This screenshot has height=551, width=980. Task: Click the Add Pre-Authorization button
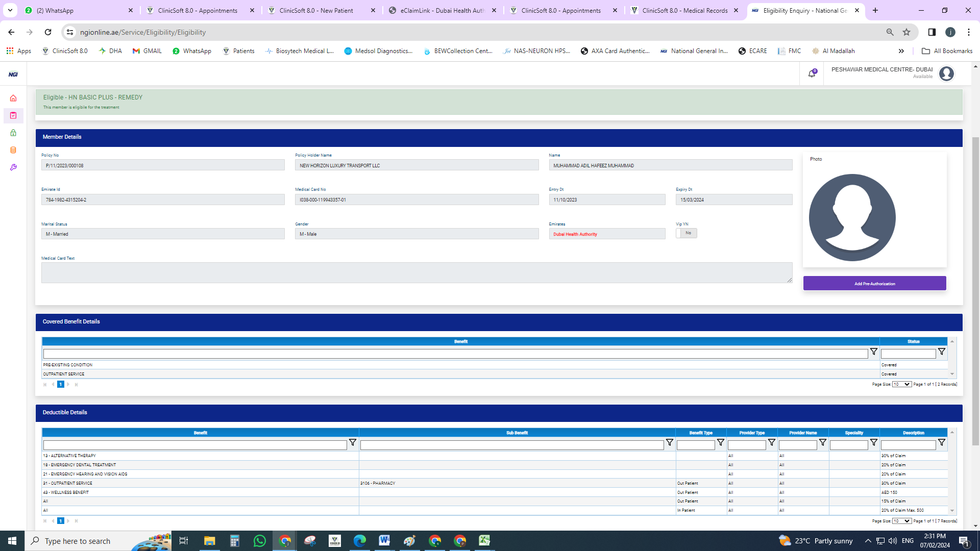tap(874, 284)
